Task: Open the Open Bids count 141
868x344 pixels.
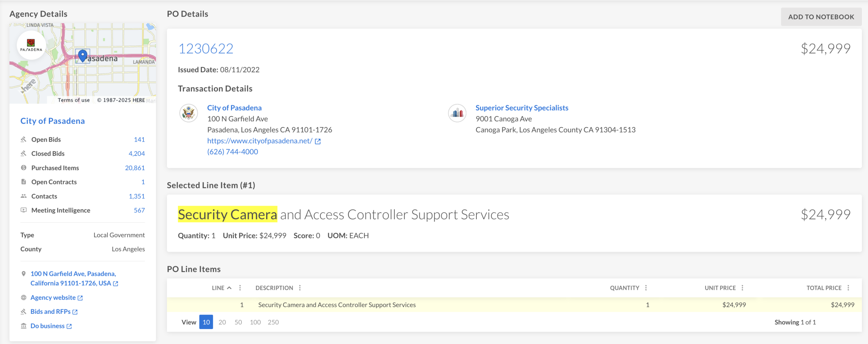Action: [x=139, y=140]
